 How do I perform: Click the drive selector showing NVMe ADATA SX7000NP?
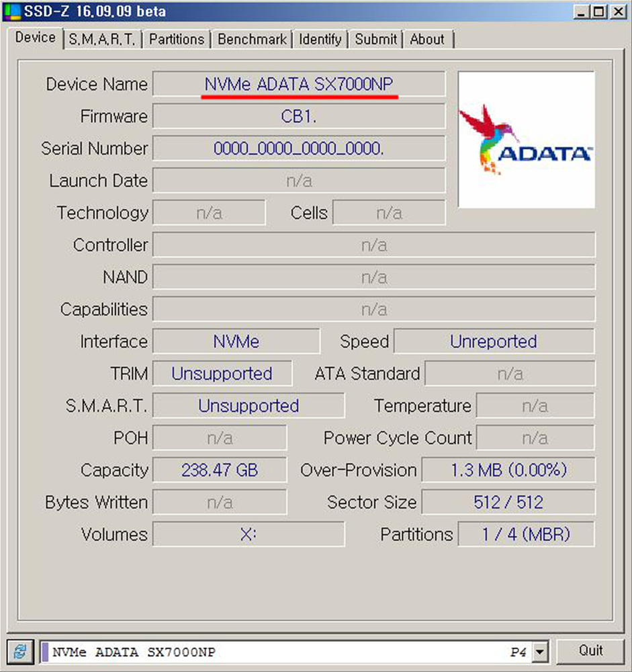pyautogui.click(x=269, y=651)
